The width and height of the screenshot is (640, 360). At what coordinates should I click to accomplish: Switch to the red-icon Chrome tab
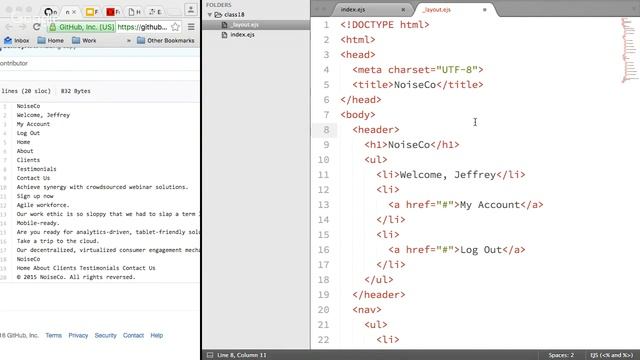click(x=113, y=12)
